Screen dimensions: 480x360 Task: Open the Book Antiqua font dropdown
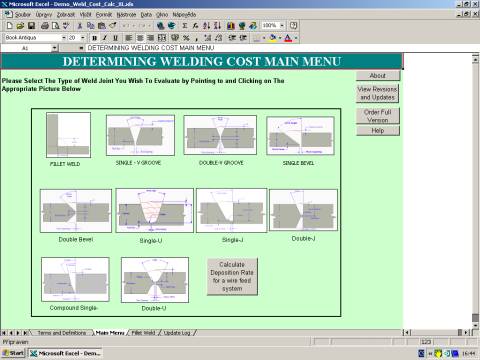click(64, 38)
